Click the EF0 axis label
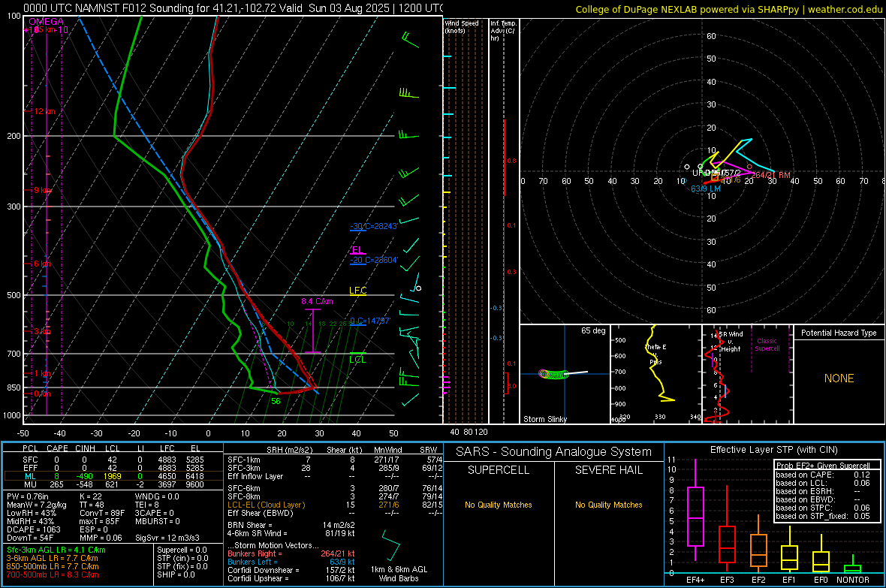 click(821, 580)
